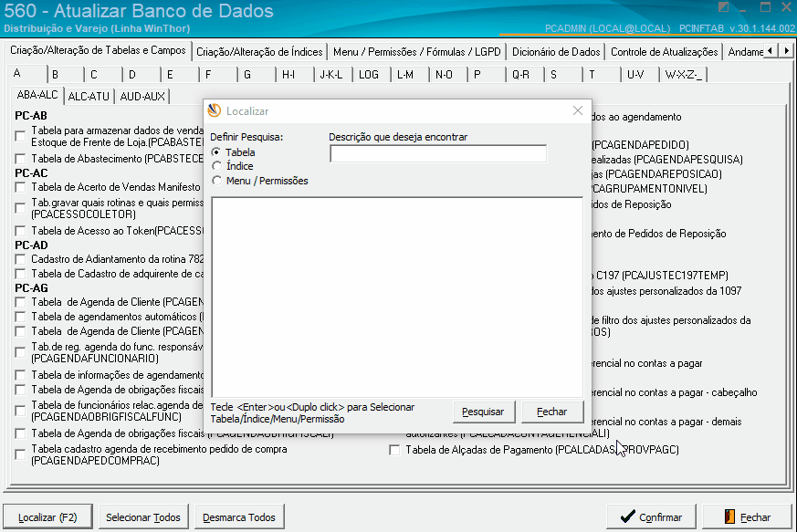This screenshot has height=532, width=797.
Task: Switch to Criação/Alteração de Tabelas e Campos tab
Action: click(x=98, y=50)
